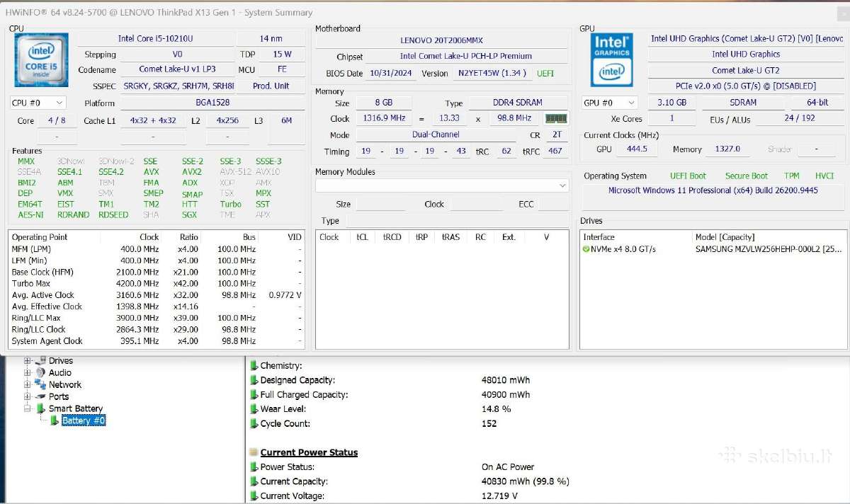Click the 3.10 GB GPU memory field
850x504 pixels.
(671, 103)
